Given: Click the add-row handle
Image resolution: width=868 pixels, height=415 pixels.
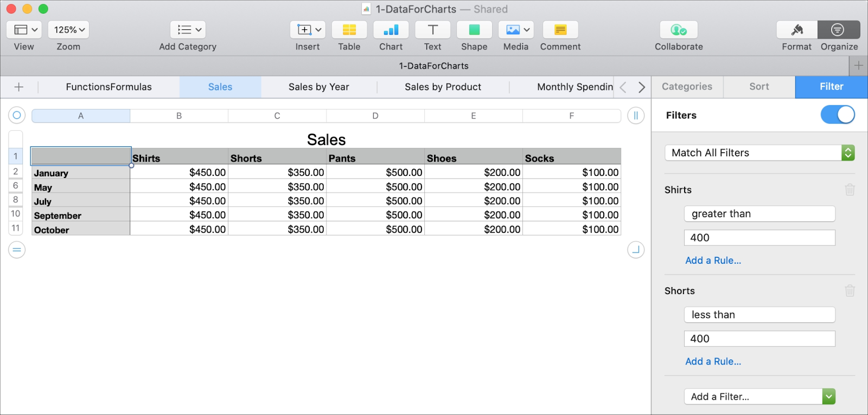Looking at the screenshot, I should (x=17, y=250).
